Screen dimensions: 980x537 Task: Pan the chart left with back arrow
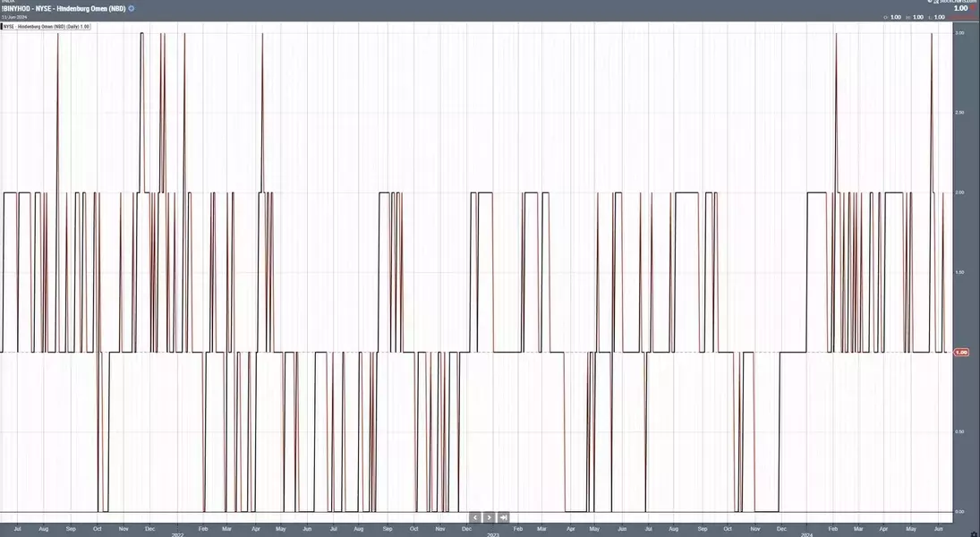475,517
